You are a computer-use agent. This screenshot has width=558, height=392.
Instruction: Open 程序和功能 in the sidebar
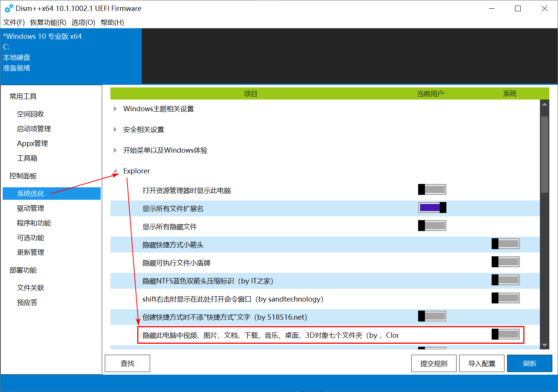34,223
